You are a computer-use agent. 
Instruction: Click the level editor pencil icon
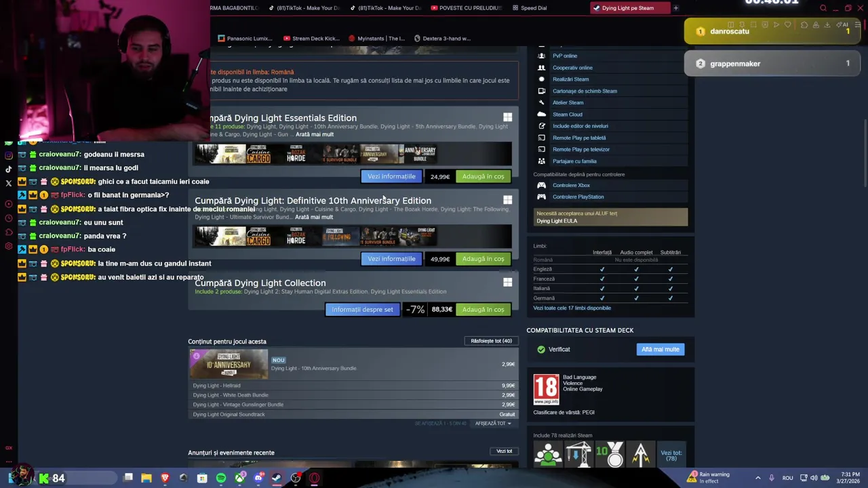click(x=541, y=126)
